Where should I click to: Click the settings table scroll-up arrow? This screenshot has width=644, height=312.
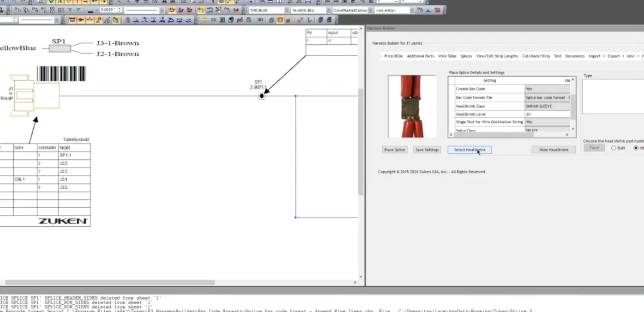point(573,80)
